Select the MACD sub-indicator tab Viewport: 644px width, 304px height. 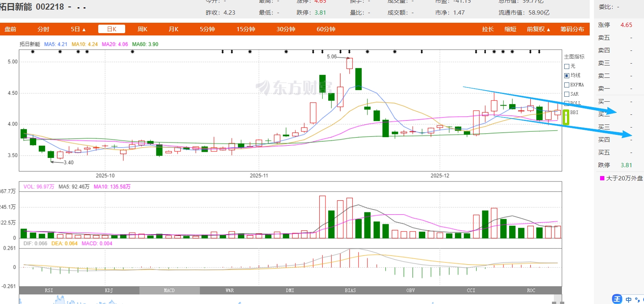tap(169, 291)
